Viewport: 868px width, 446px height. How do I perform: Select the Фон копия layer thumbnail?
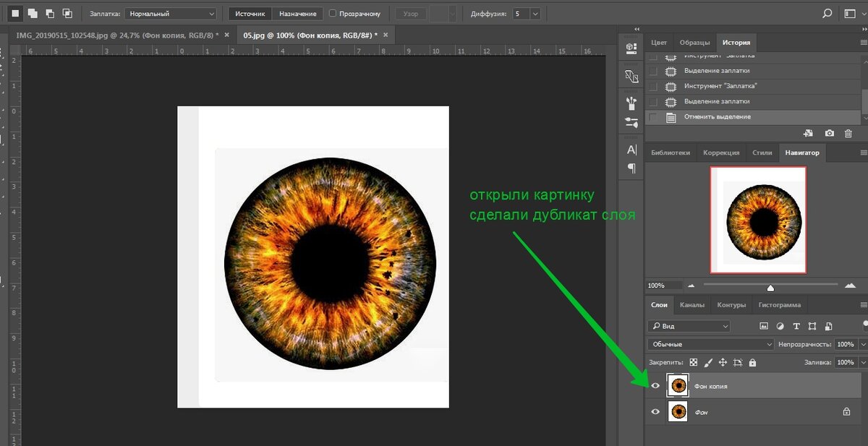click(678, 386)
